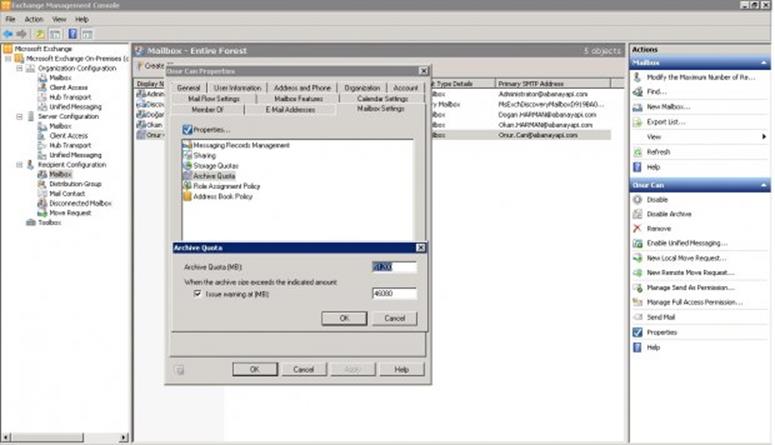Select Role Assignment Policy item

point(226,186)
